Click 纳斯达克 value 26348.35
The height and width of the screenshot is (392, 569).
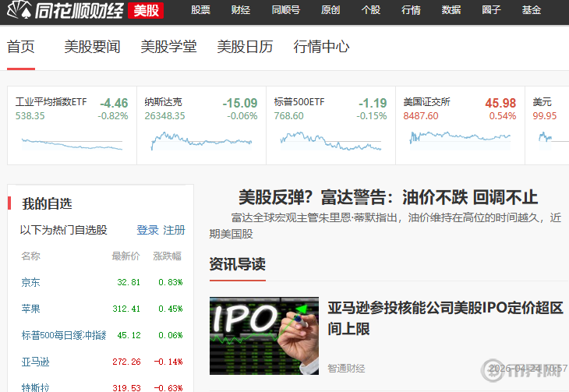pyautogui.click(x=164, y=116)
